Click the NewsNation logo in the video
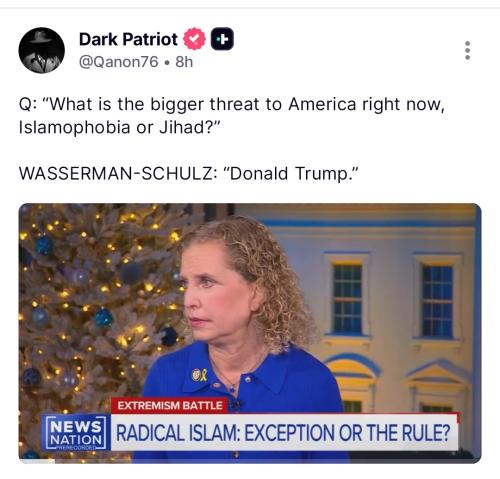Image resolution: width=500 pixels, height=479 pixels. [x=75, y=433]
